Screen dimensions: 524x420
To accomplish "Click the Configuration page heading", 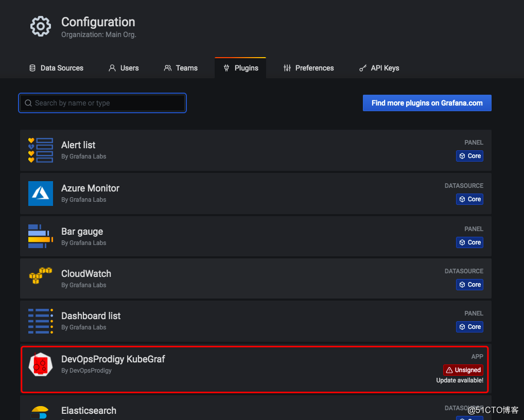I will (98, 22).
